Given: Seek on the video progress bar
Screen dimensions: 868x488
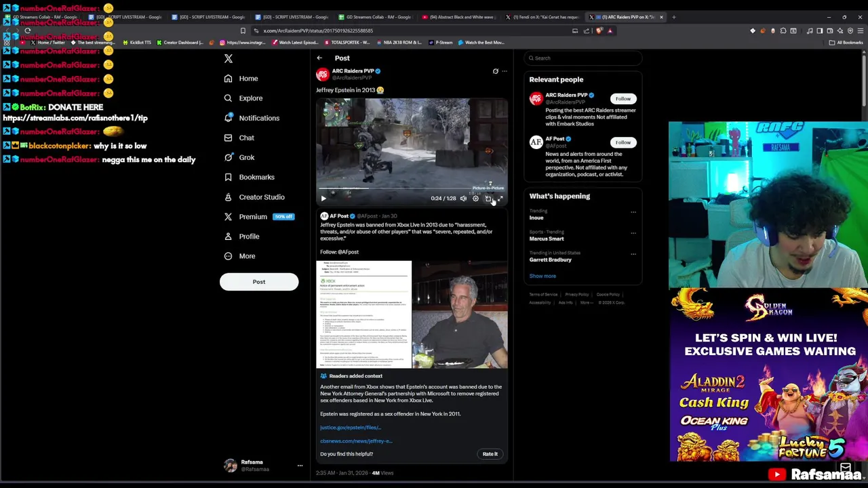Looking at the screenshot, I should click(412, 188).
